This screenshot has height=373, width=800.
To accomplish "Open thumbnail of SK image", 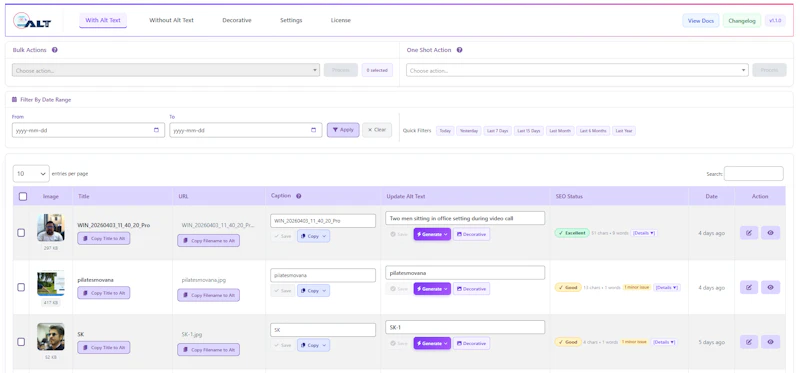I will point(51,337).
